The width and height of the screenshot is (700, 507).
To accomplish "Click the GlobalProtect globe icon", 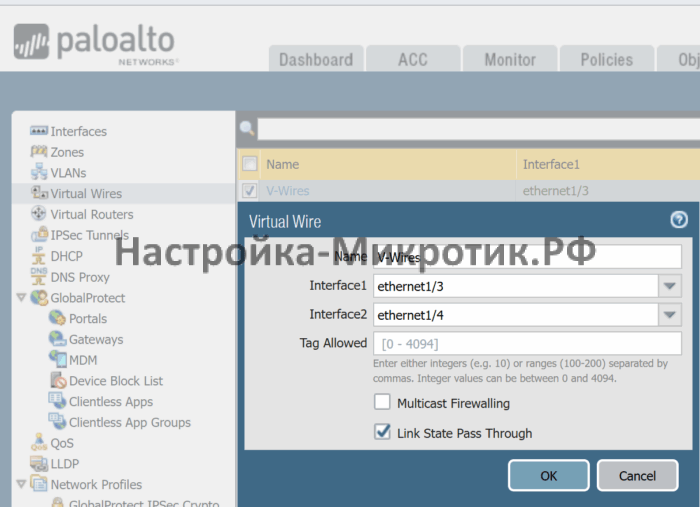I will point(39,298).
